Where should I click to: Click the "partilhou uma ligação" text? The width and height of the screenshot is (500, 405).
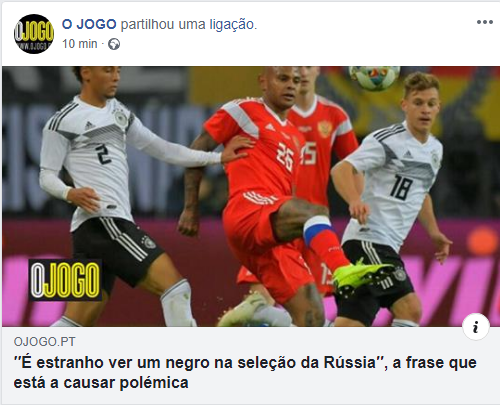click(x=189, y=24)
